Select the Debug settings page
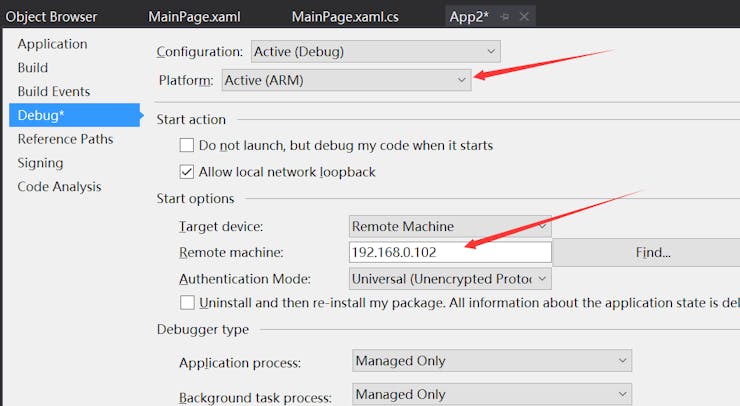This screenshot has height=406, width=740. pyautogui.click(x=75, y=115)
